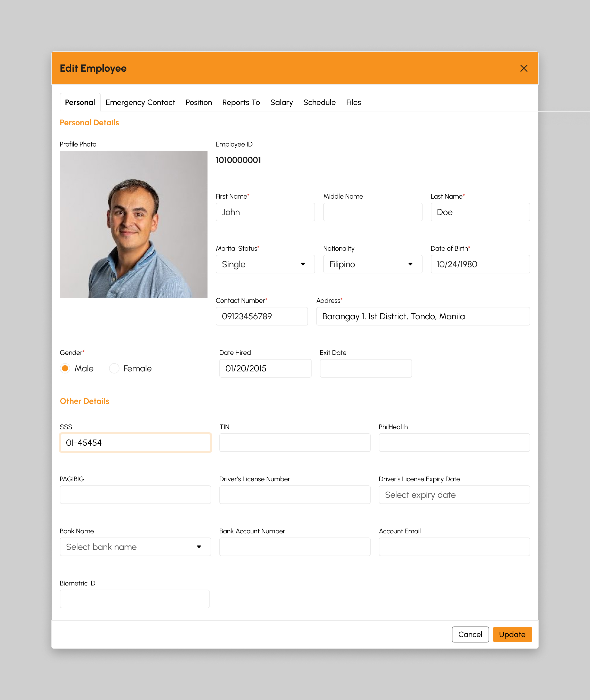The width and height of the screenshot is (590, 700).
Task: Switch to the Emergency Contact tab
Action: coord(140,102)
